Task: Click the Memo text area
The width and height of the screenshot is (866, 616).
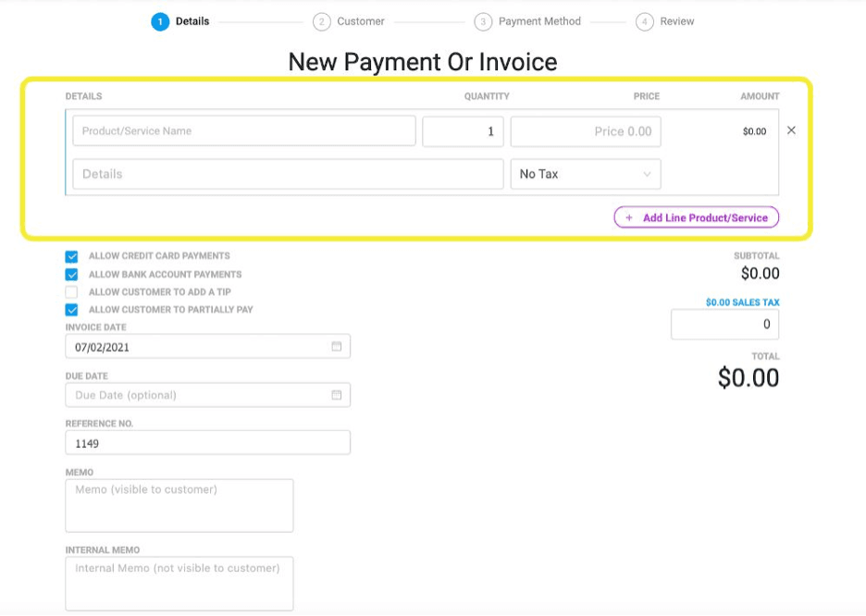Action: point(179,505)
